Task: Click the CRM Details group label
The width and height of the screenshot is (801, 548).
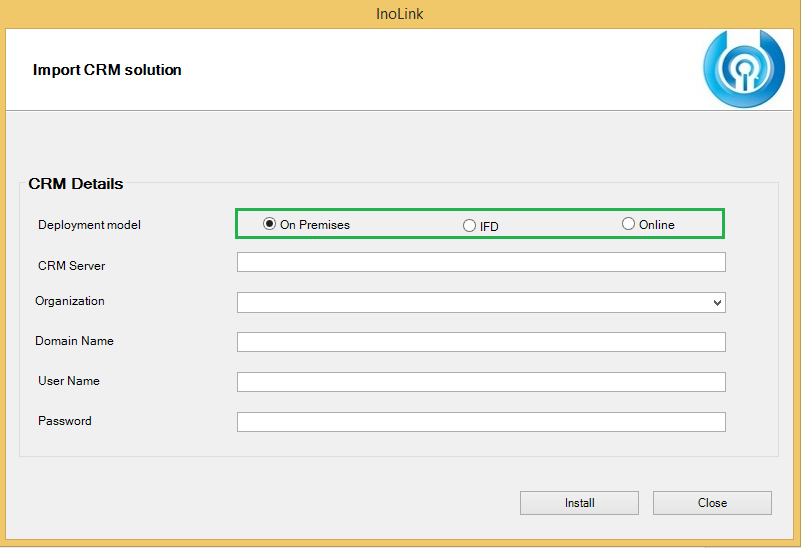Action: [76, 184]
